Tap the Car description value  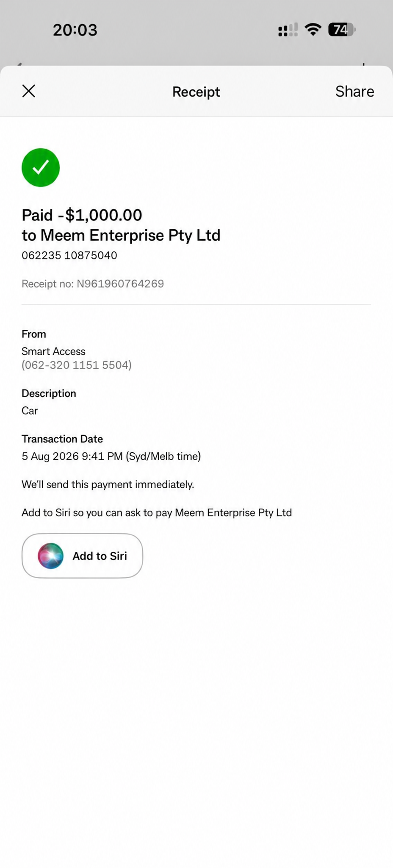point(30,411)
